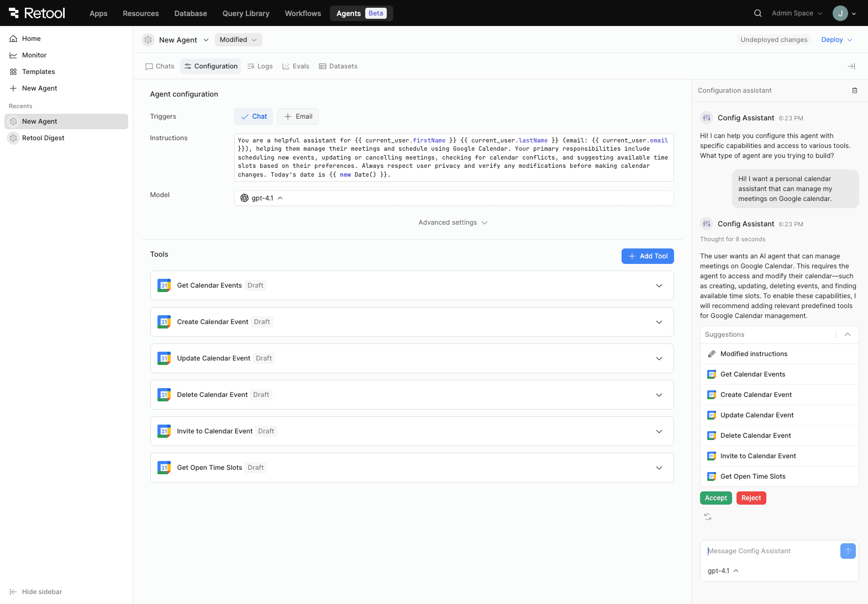Click the regenerate response icon below Accept

tap(708, 517)
